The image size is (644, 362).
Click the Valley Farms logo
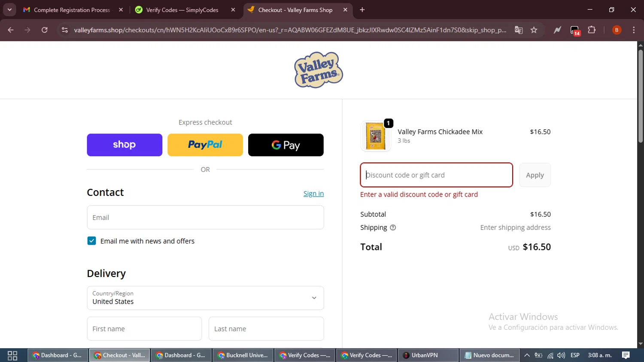tap(319, 70)
